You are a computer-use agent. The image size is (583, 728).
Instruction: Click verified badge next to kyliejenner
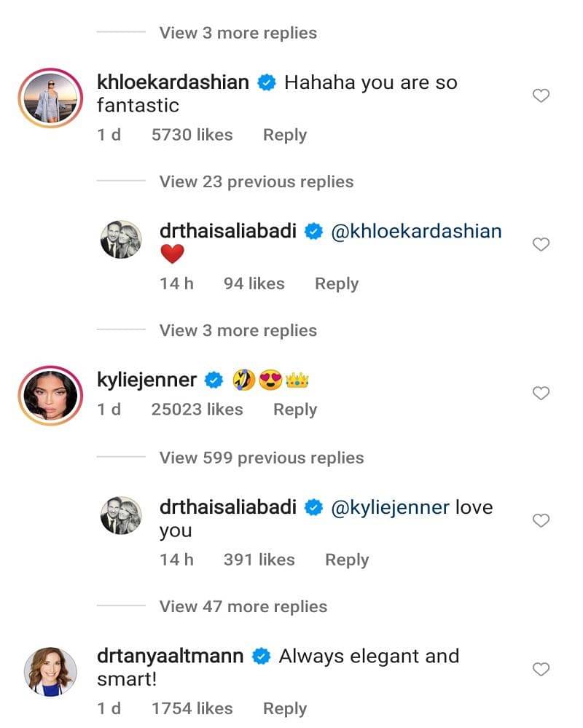pos(214,380)
